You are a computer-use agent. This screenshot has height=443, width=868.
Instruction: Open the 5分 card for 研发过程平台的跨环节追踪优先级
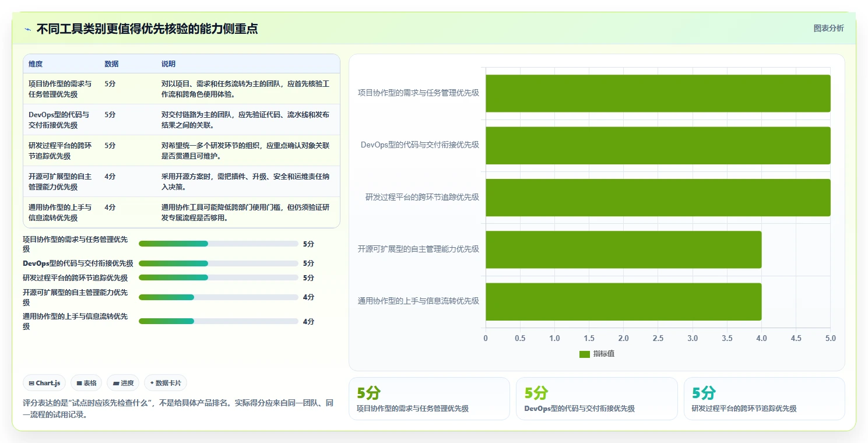(x=764, y=399)
